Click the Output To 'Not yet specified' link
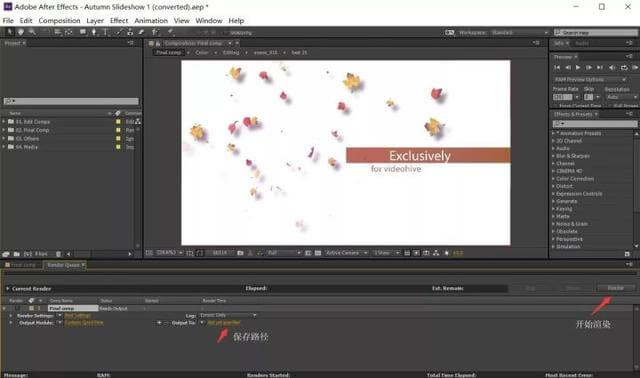The height and width of the screenshot is (378, 640). [x=224, y=322]
